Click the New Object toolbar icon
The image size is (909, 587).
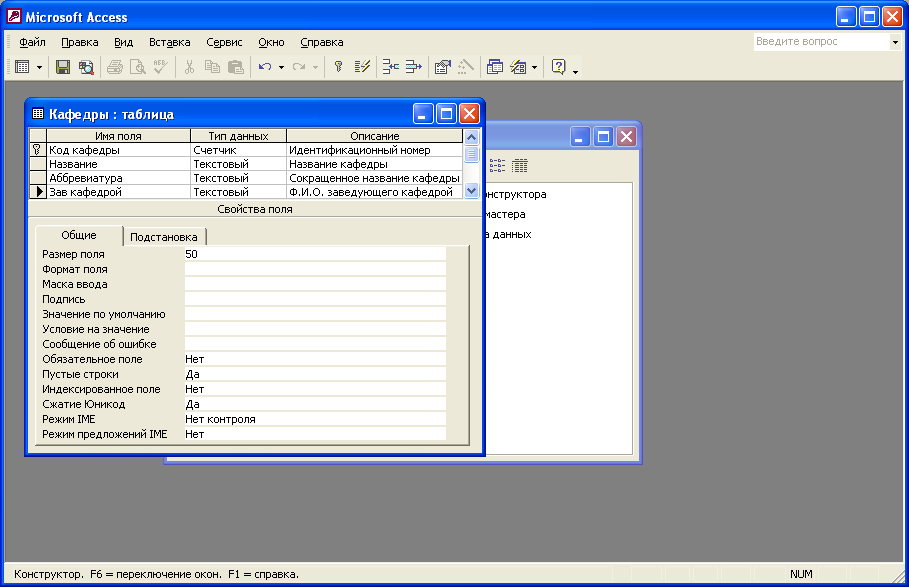point(518,67)
